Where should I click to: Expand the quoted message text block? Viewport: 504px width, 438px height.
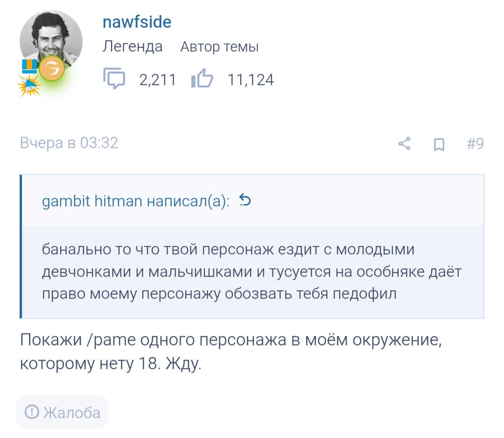coord(252,272)
